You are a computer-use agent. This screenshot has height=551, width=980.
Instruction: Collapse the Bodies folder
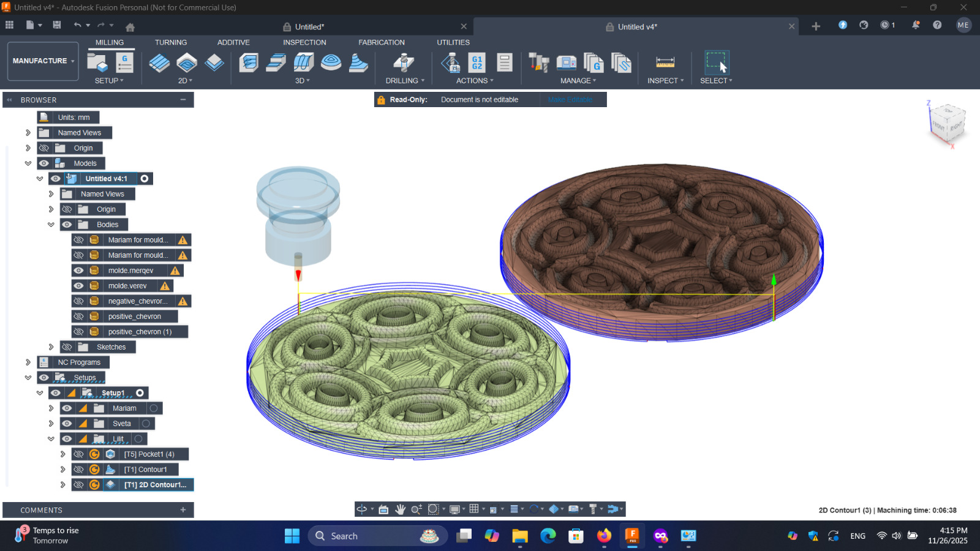[51, 225]
